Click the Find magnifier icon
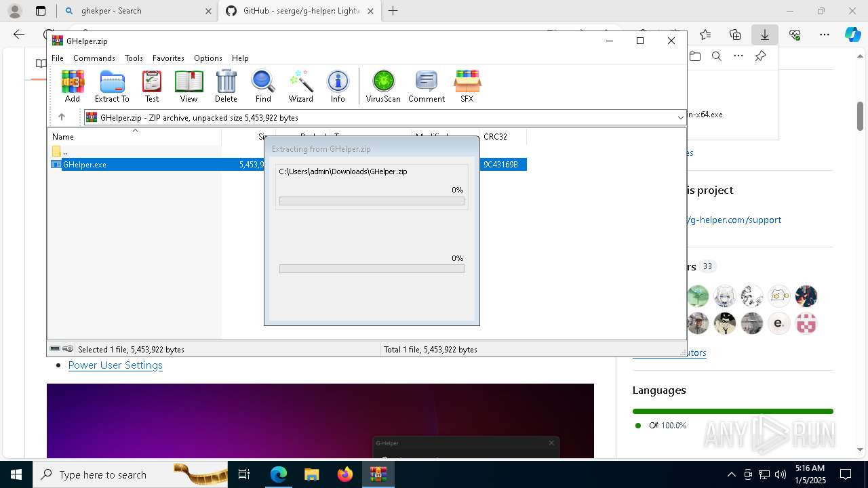Viewport: 868px width, 488px height. click(263, 86)
